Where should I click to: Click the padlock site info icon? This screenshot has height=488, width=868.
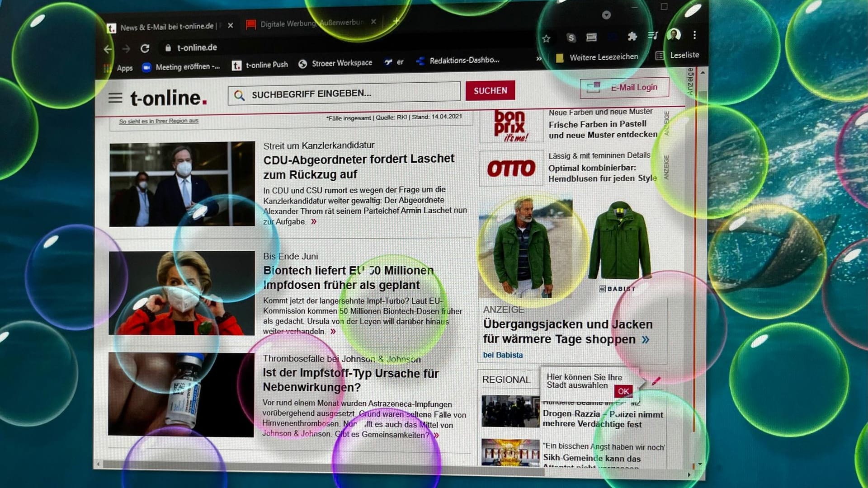pyautogui.click(x=168, y=47)
